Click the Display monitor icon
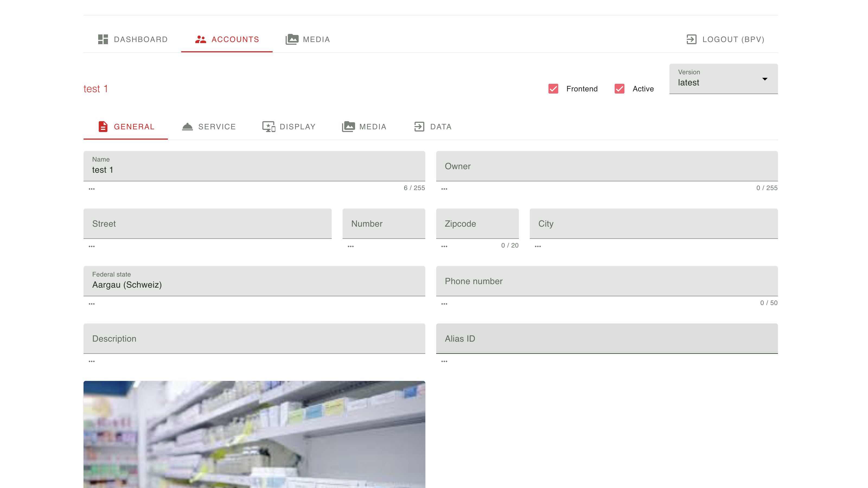Screen dimensions: 868x488 [269, 127]
